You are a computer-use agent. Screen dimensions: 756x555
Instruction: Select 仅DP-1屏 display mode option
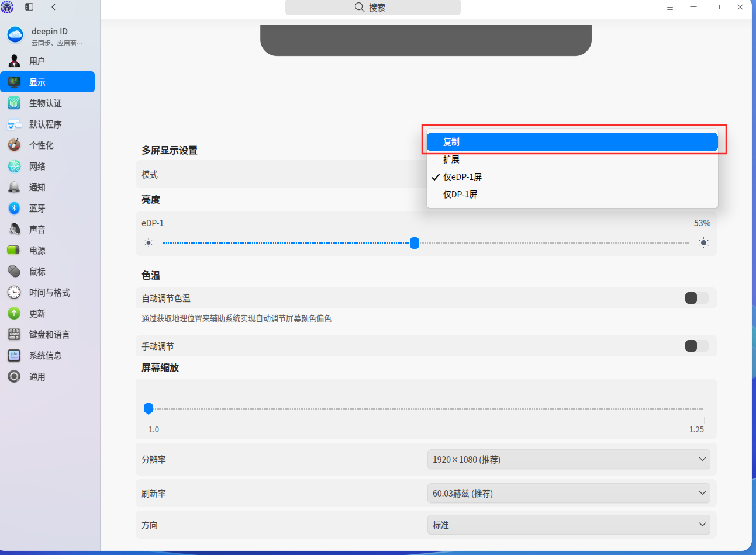[x=572, y=195]
